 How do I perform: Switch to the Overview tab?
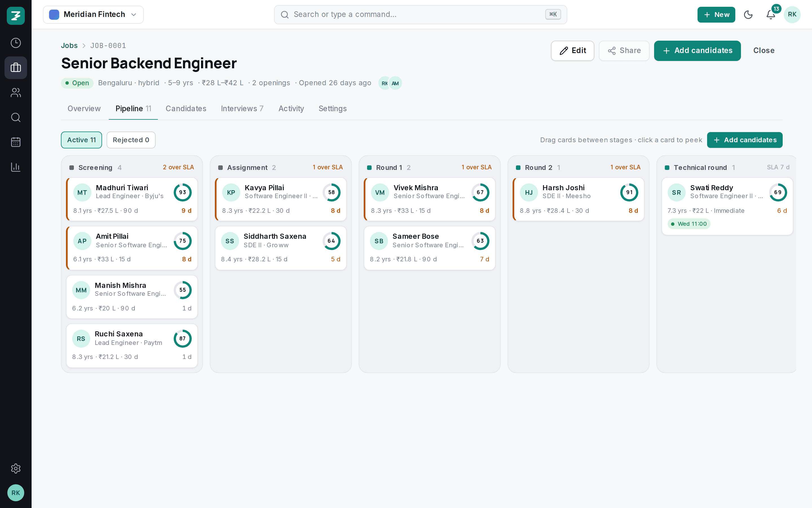84,109
